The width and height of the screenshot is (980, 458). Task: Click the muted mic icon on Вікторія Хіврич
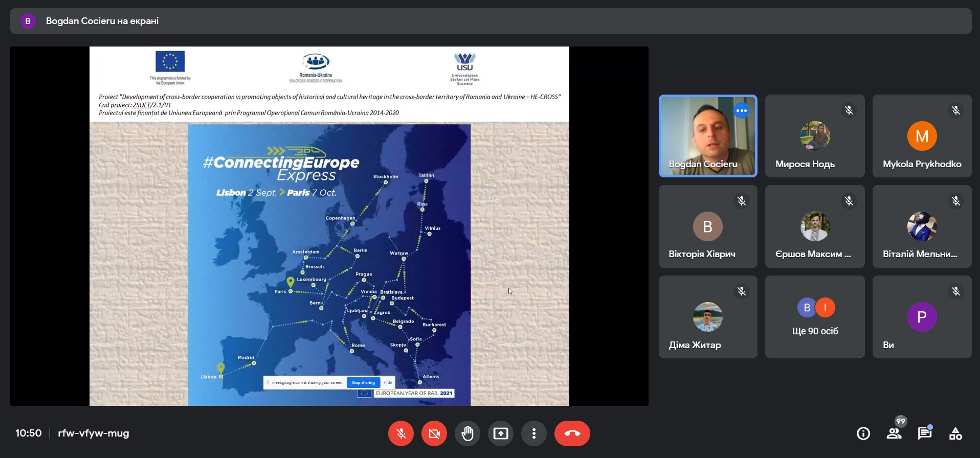point(742,201)
